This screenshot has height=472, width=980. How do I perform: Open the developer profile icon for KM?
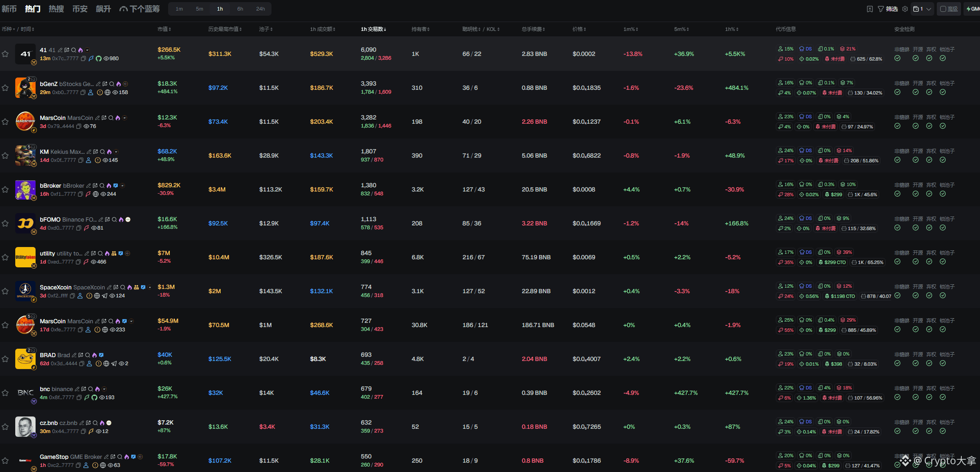89,160
